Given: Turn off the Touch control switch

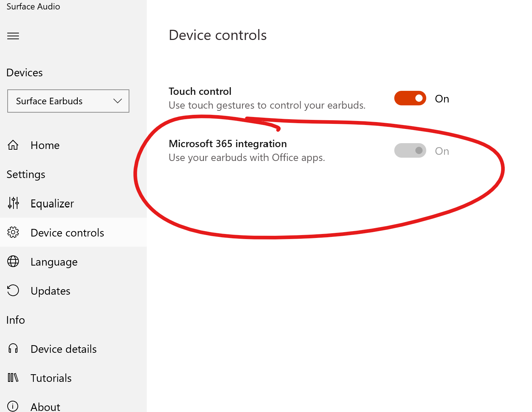Looking at the screenshot, I should click(410, 98).
